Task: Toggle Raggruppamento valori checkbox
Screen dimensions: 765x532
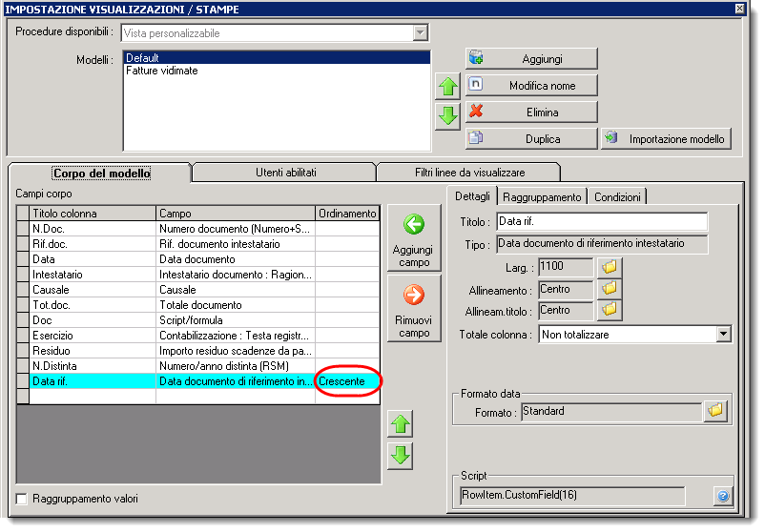Action: point(22,499)
